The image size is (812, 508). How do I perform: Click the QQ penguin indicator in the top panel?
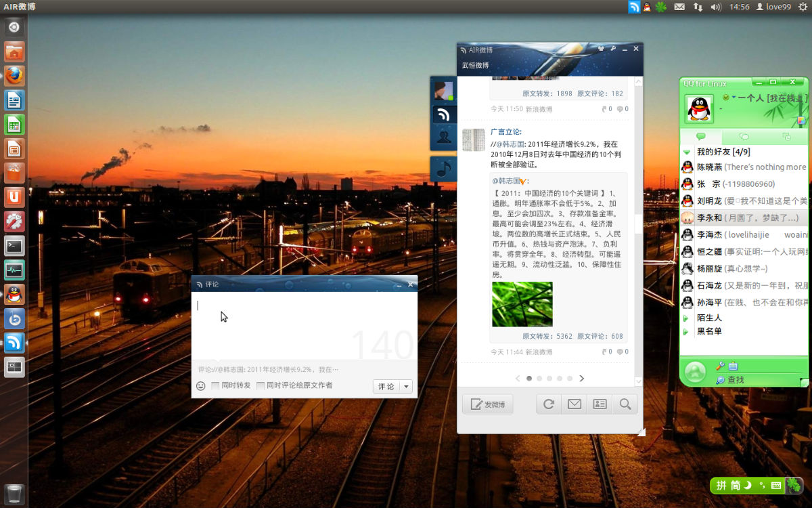[x=647, y=7]
